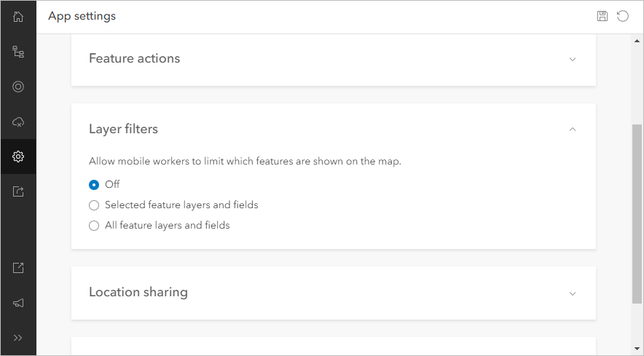Click the scrollbar down arrow
This screenshot has width=644, height=356.
point(637,349)
